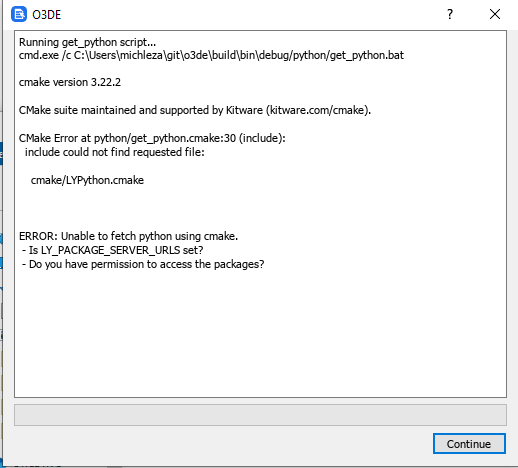Close the O3DE dialog window
518x468 pixels.
click(x=495, y=14)
